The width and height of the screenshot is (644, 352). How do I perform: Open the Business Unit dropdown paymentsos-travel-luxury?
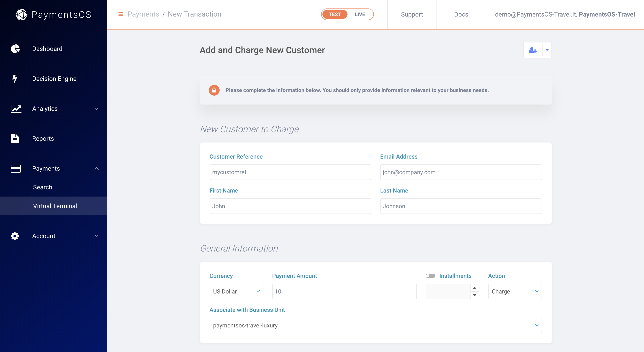[x=376, y=325]
